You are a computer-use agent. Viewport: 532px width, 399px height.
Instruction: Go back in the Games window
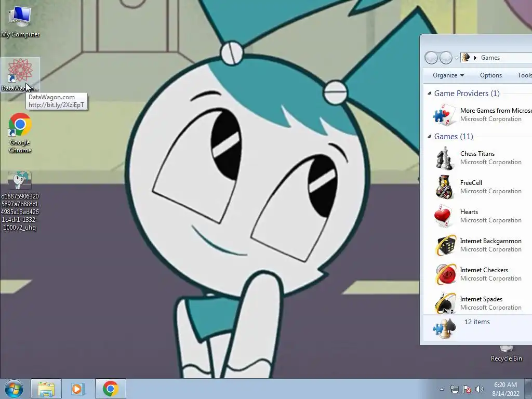tap(431, 58)
